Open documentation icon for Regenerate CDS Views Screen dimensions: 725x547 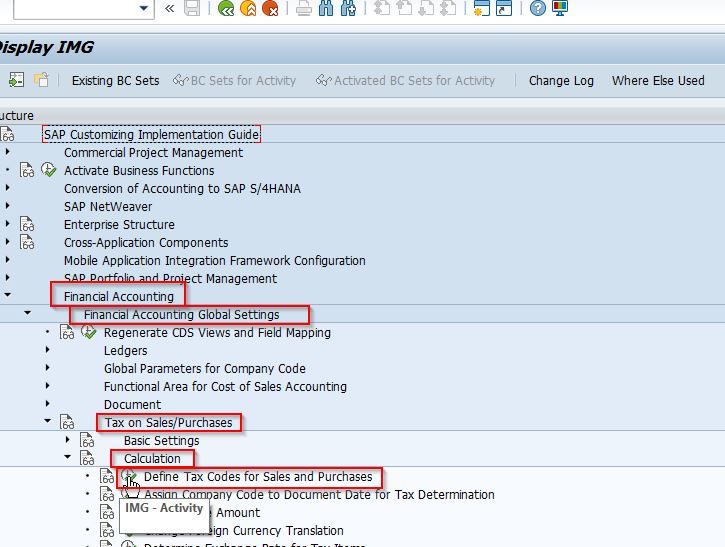click(67, 332)
